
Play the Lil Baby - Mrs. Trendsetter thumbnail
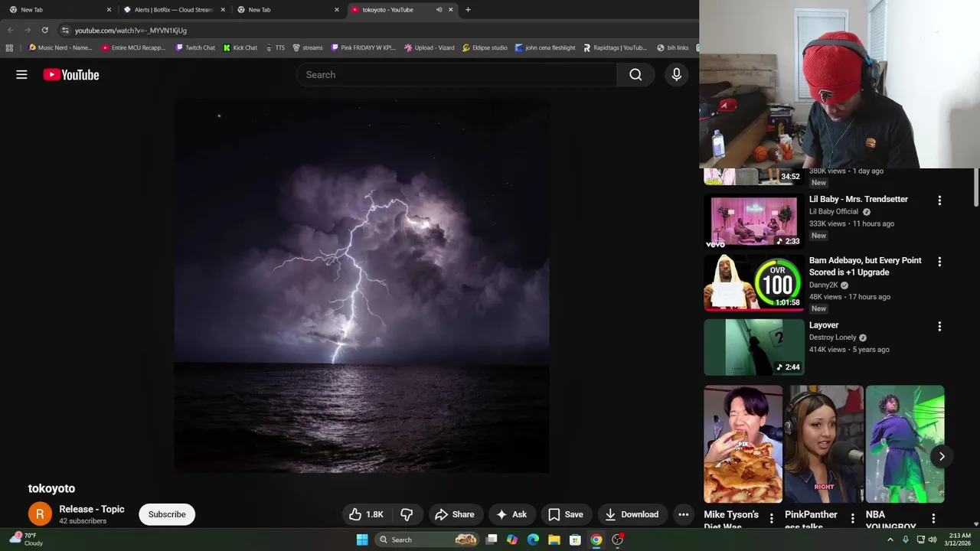tap(753, 220)
